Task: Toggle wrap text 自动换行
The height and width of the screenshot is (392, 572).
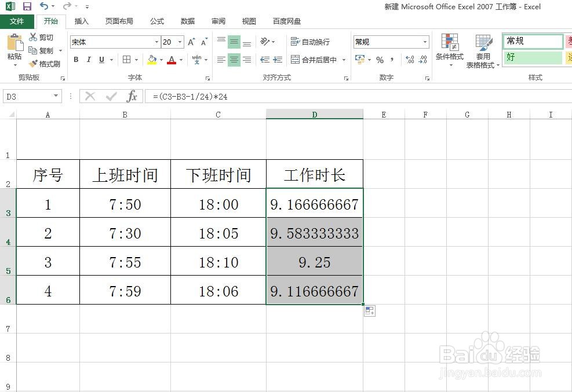Action: click(x=310, y=42)
